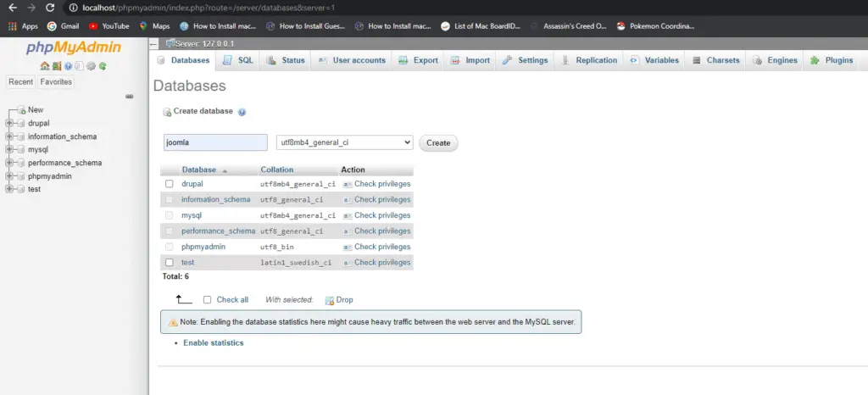Click the Create button
This screenshot has width=868, height=395.
pyautogui.click(x=438, y=142)
